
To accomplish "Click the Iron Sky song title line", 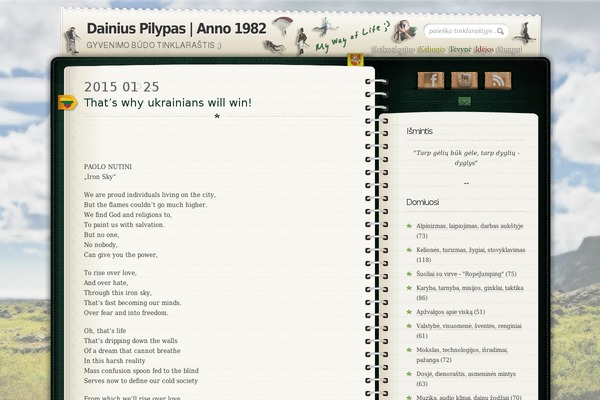I will point(100,177).
